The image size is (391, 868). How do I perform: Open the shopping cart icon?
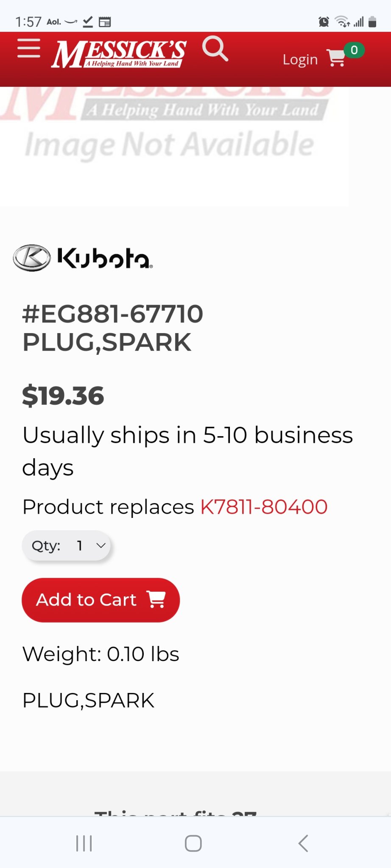click(x=336, y=58)
